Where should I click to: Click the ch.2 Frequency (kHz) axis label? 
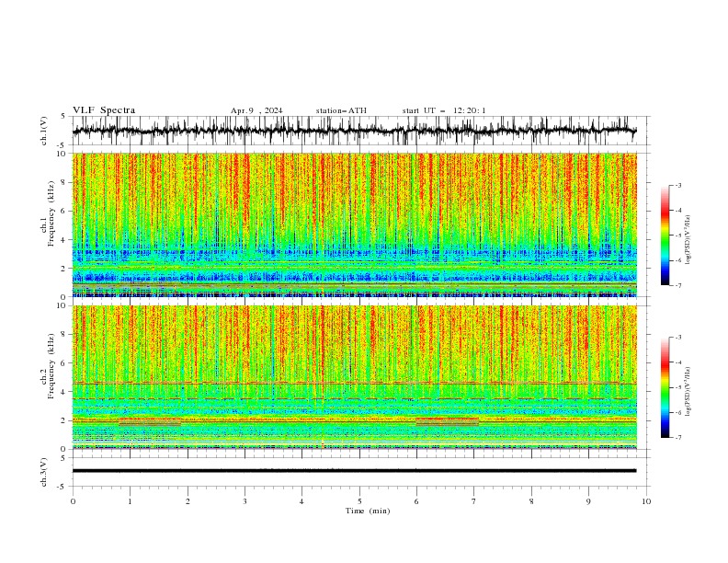(48, 366)
